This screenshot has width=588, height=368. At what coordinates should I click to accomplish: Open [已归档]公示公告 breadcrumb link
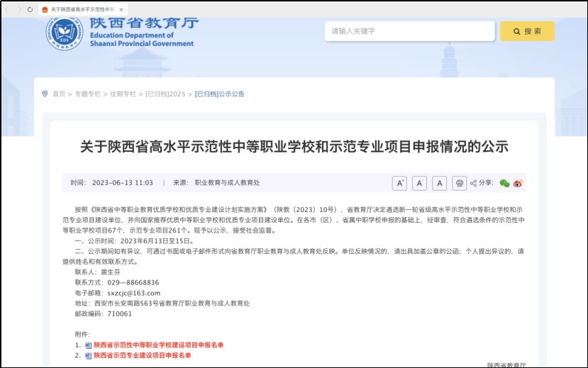[x=219, y=94]
